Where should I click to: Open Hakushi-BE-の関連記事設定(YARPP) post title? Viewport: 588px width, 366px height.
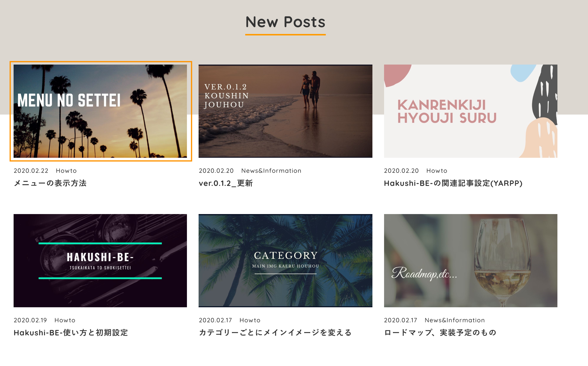coord(453,183)
